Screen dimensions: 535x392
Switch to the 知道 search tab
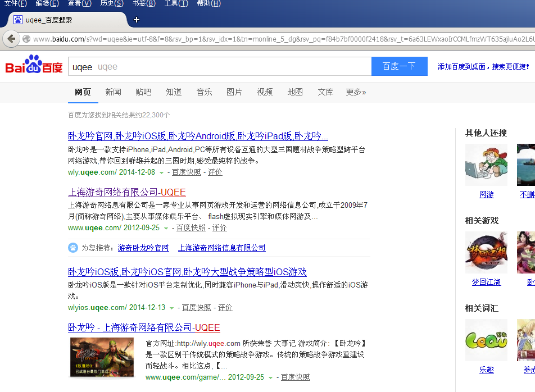(174, 92)
